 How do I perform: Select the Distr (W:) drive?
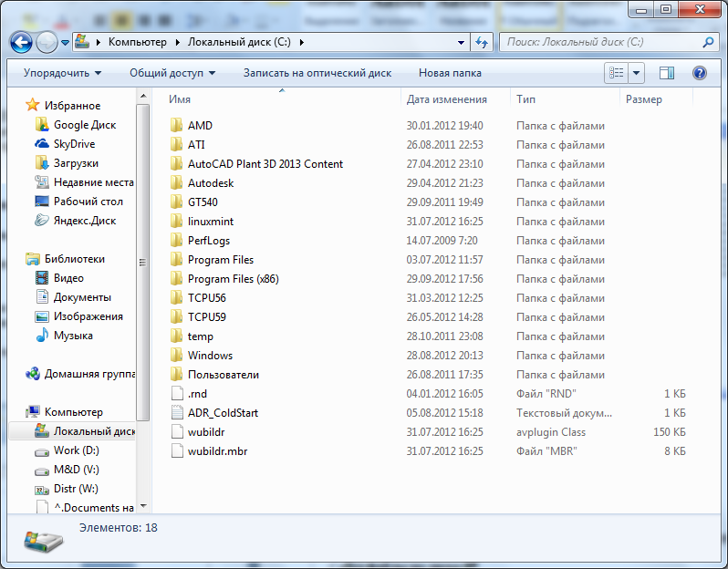pyautogui.click(x=67, y=489)
